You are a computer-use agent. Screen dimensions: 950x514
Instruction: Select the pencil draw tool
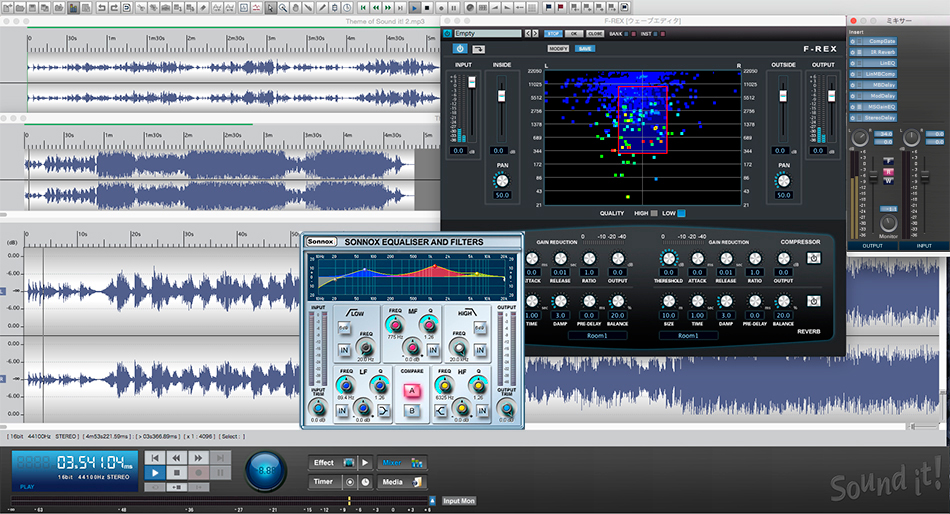[322, 8]
